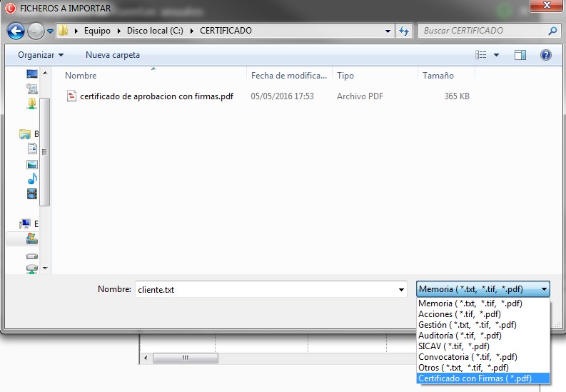Viewport: 566px width, 392px height.
Task: Close the FICHEROS A IMPORTAR dialog
Action: [547, 5]
